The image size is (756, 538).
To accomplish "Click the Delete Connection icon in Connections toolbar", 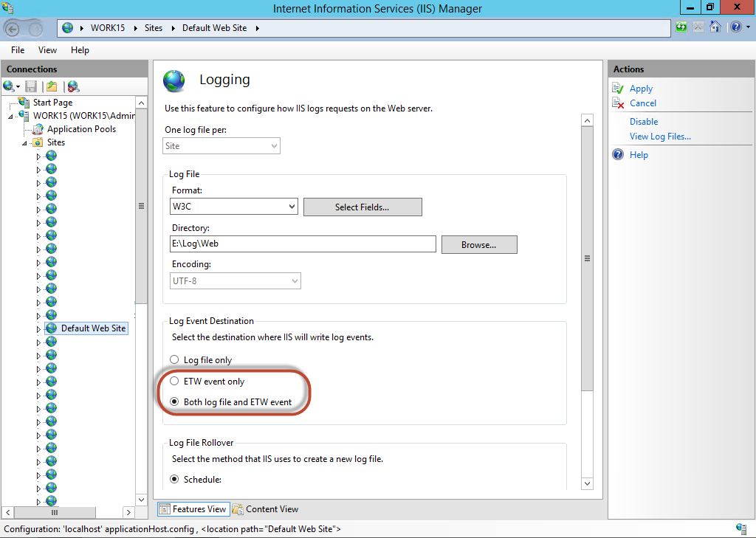I will point(72,86).
